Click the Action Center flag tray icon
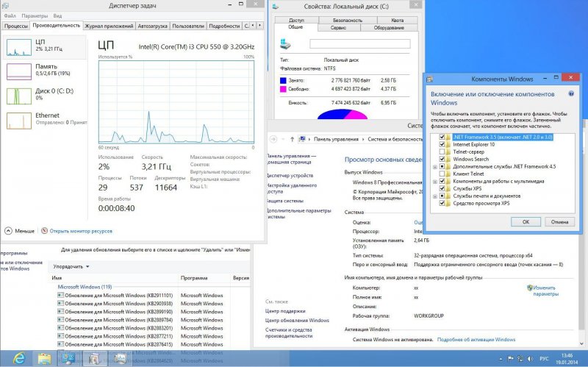Screen dimensions: 588x367 510,359
